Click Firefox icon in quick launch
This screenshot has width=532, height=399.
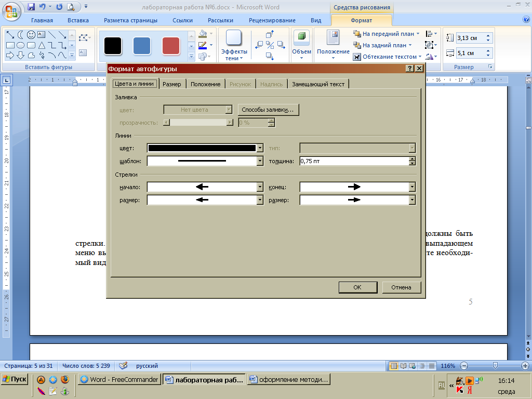65,379
